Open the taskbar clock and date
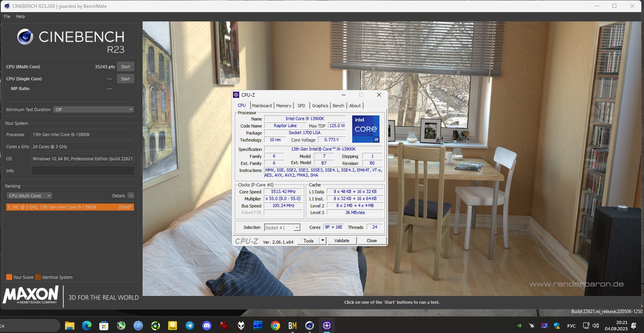644x333 pixels. coord(616,326)
